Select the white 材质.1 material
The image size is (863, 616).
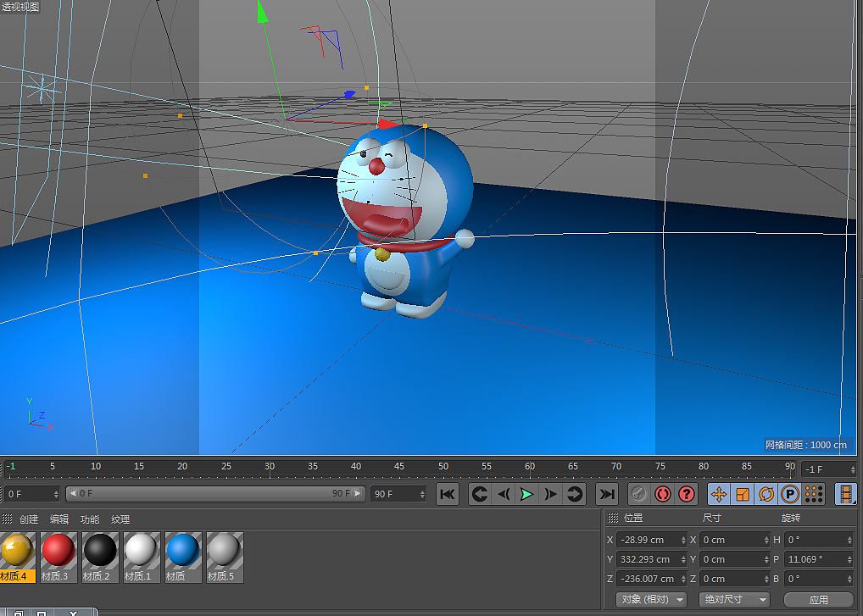pos(142,558)
